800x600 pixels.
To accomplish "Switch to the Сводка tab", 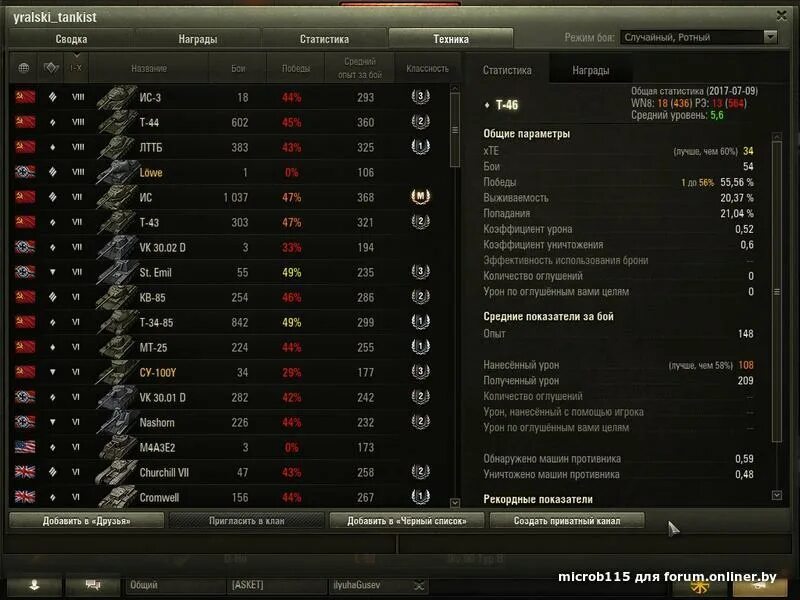I will click(x=71, y=39).
